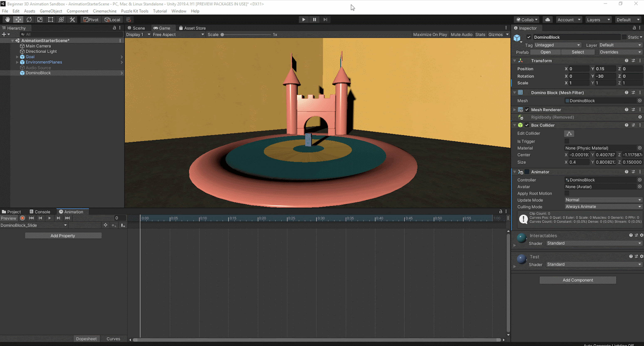Screen dimensions: 644x346
Task: Expand the EnvironmentPlanes hierarchy item
Action: 17,62
